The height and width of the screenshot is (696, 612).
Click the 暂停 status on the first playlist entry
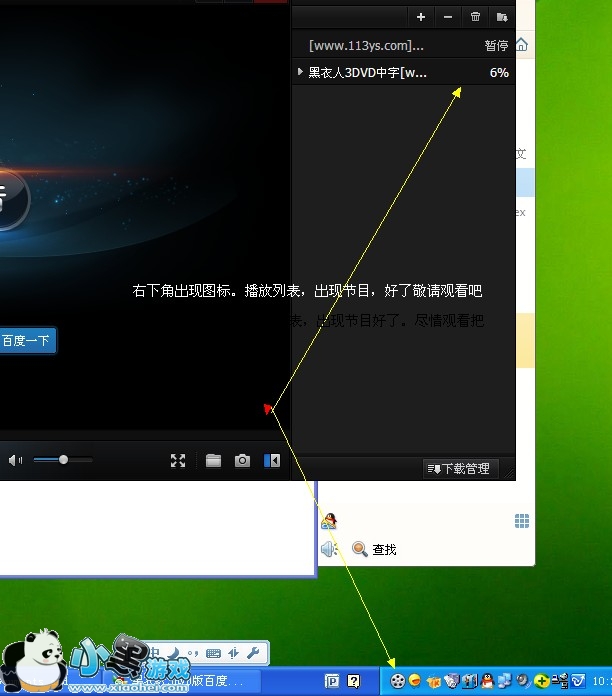point(496,45)
